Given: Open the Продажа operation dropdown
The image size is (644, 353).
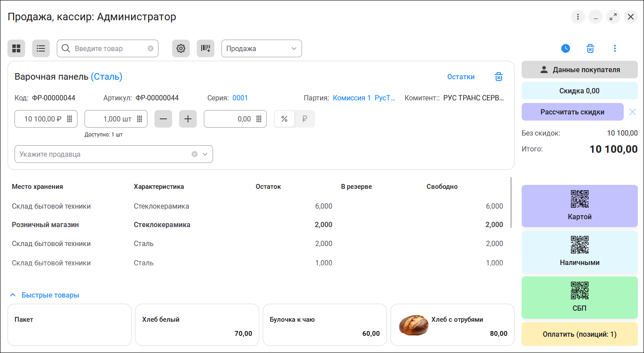Looking at the screenshot, I should point(261,48).
